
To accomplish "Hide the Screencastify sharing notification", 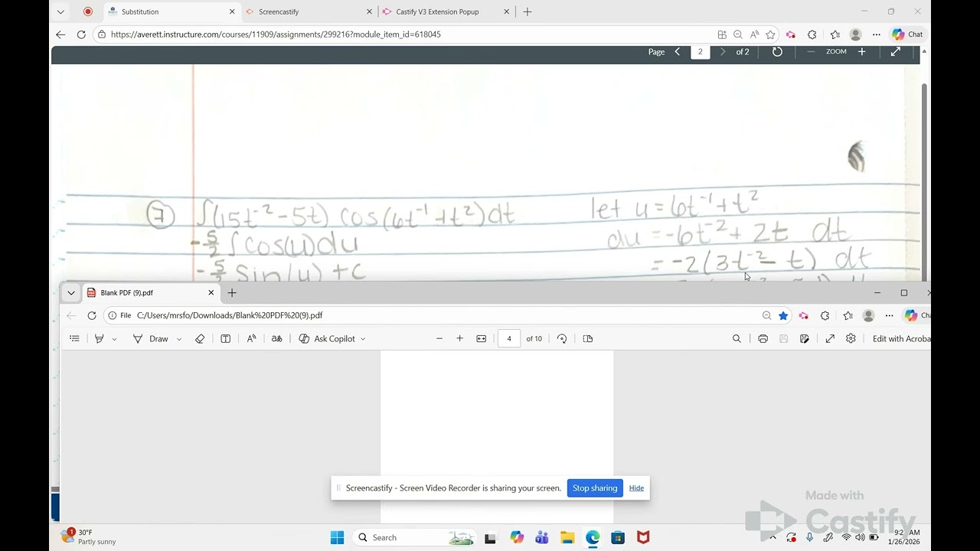I will pyautogui.click(x=636, y=488).
